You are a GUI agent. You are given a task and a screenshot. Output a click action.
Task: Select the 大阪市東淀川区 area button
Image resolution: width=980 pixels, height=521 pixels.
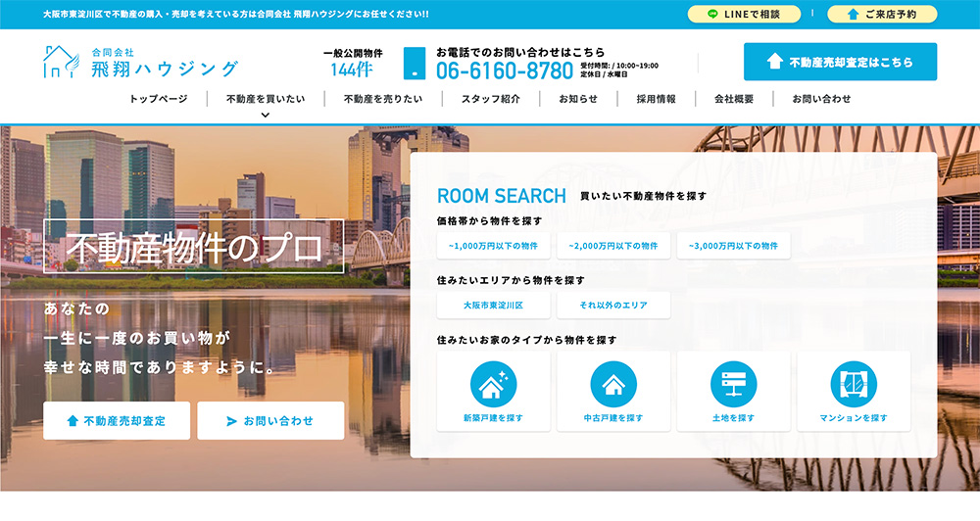coord(493,306)
